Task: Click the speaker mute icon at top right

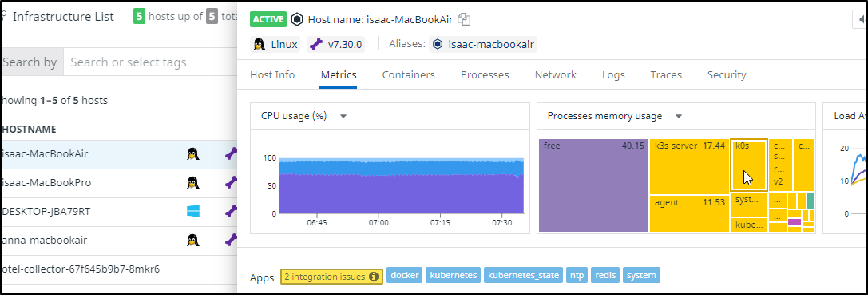Action: [x=861, y=19]
